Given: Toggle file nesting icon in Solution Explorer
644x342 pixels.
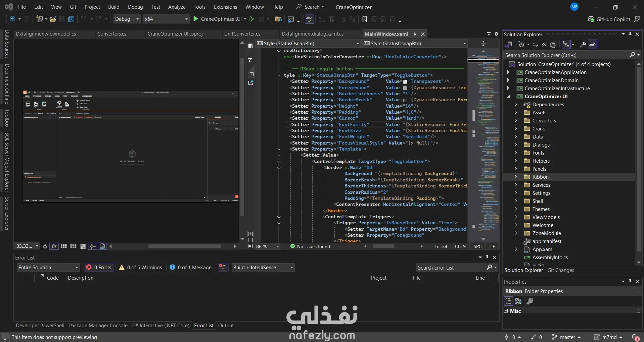Looking at the screenshot, I should coord(566,45).
